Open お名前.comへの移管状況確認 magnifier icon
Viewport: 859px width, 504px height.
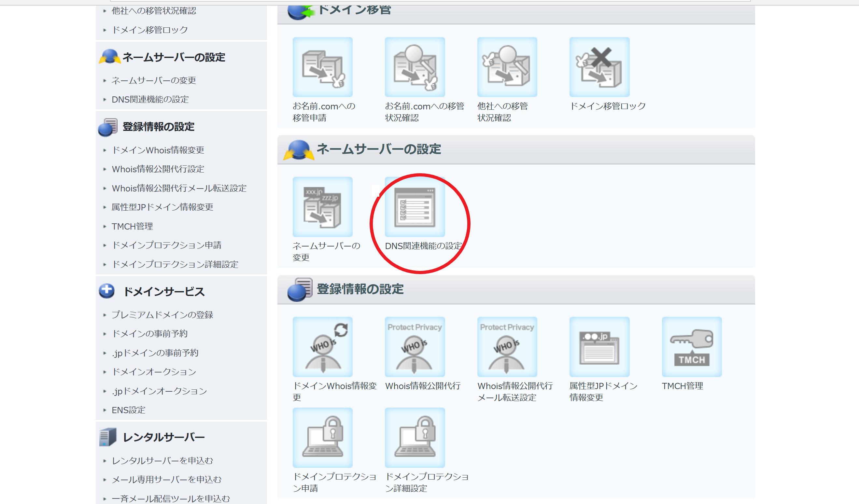(x=415, y=67)
